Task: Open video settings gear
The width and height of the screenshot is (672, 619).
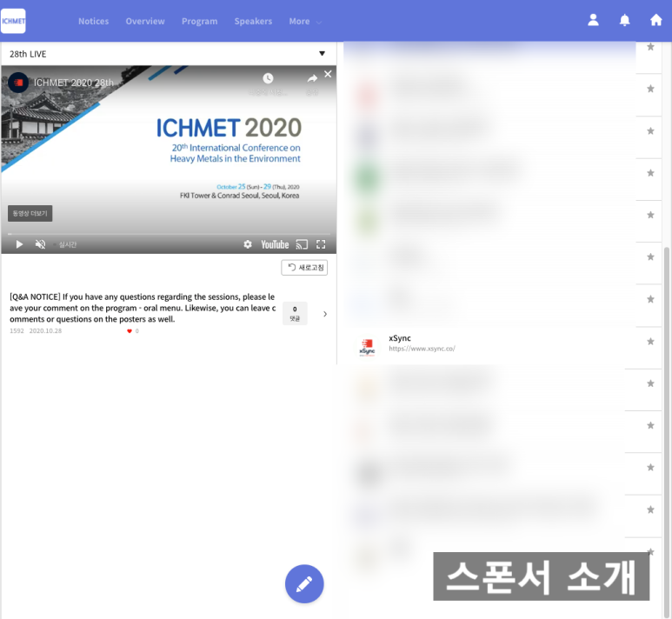Action: pos(248,244)
